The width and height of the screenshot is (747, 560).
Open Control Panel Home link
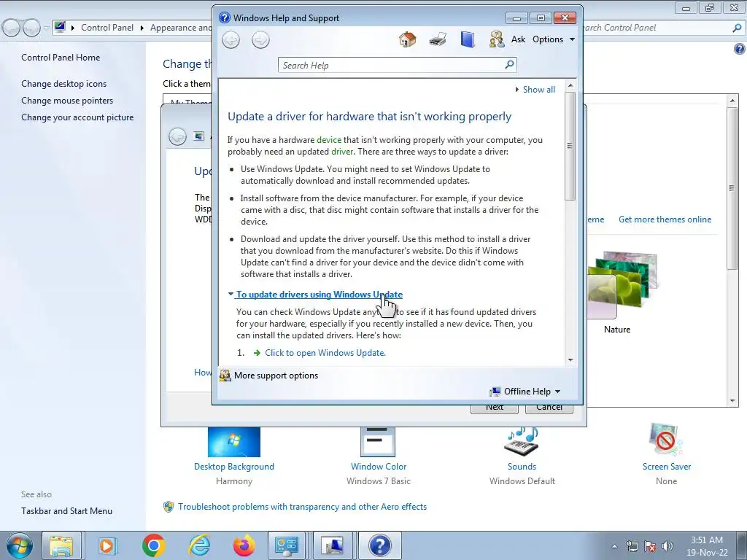click(x=61, y=58)
